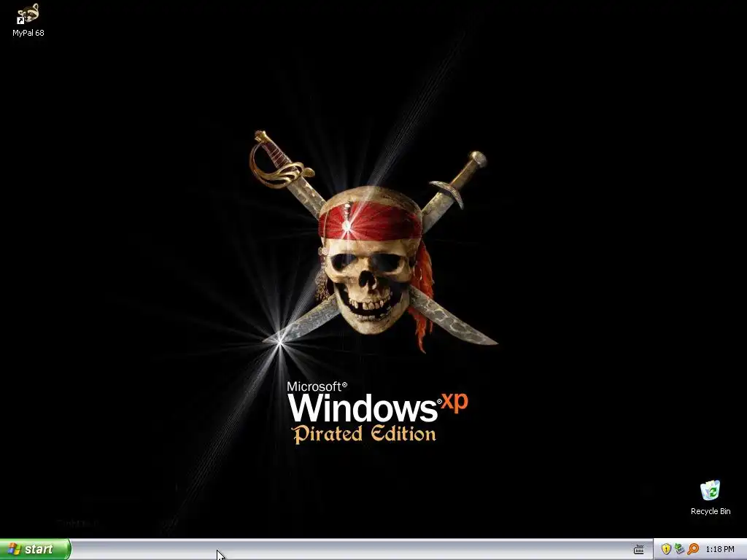Click the Recycle Bin label text

(711, 511)
